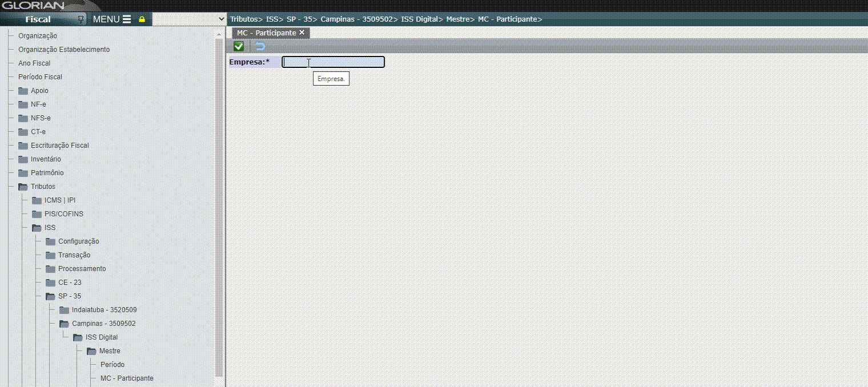The image size is (868, 387).
Task: Select MC - Participante in the tree
Action: pos(127,378)
